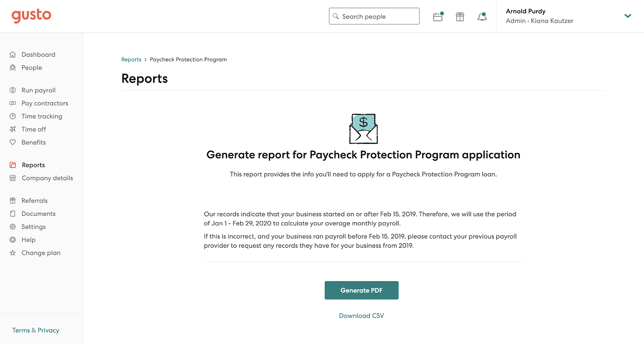Open Pay contractors from the sidebar
Viewport: 644px width, 344px height.
45,104
